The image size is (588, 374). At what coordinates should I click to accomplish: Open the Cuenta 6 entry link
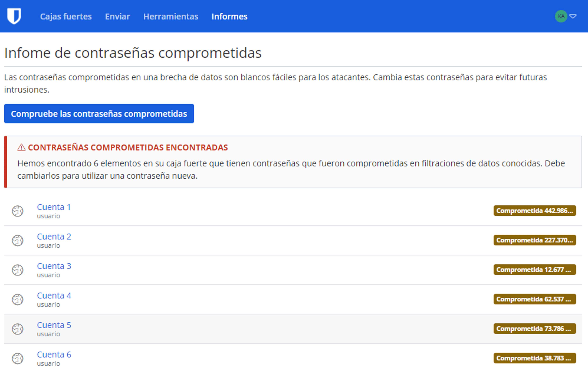pos(54,354)
